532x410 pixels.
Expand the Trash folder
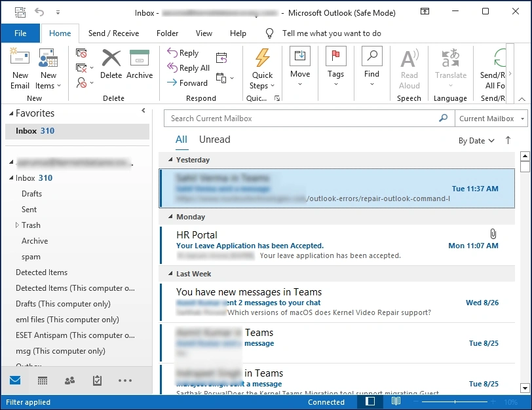click(17, 225)
